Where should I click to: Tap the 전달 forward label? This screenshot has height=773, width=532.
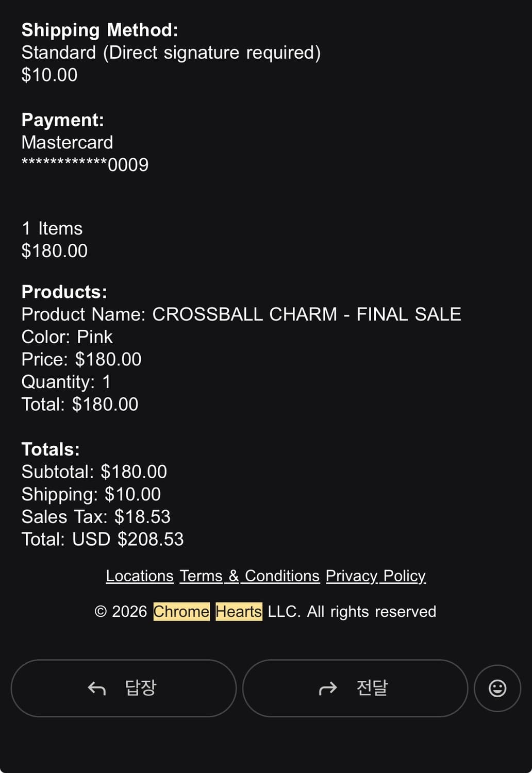click(x=372, y=688)
